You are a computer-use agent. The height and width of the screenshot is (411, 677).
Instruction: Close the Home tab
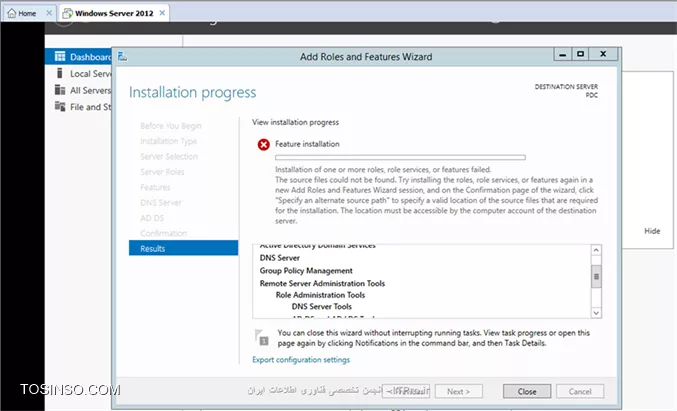click(49, 13)
